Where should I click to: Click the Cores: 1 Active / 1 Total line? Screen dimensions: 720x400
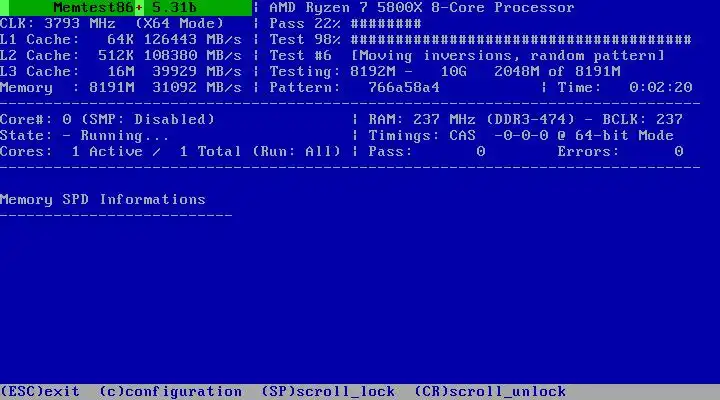click(x=170, y=152)
